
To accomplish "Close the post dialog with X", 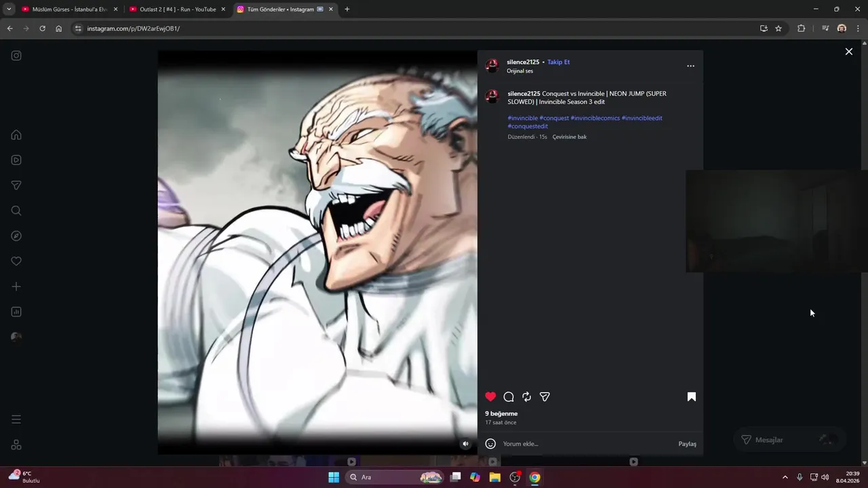I will [848, 52].
